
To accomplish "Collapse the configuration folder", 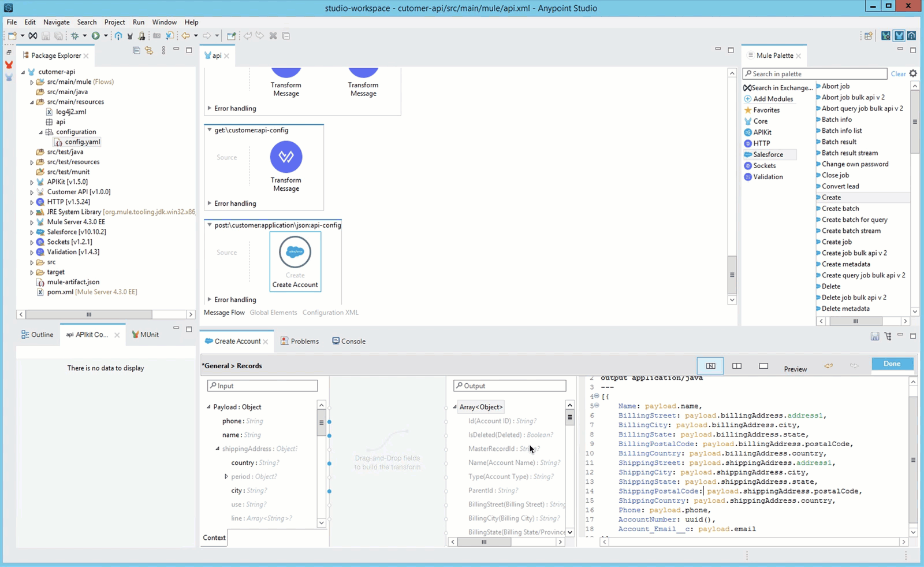I will (41, 132).
